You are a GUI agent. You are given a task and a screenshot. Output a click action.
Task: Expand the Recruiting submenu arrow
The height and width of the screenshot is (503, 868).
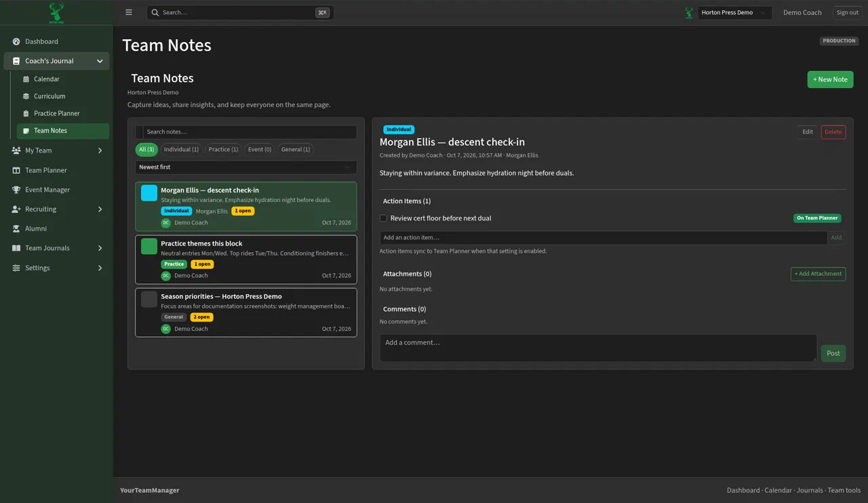click(x=100, y=209)
